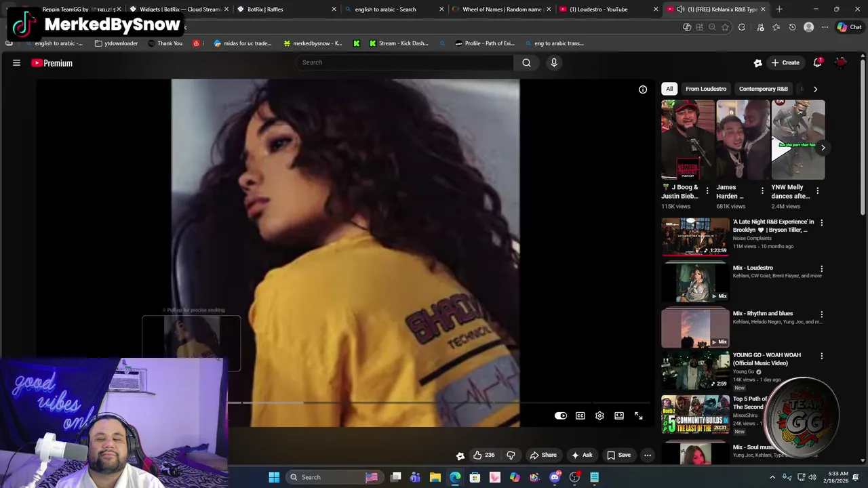Screen dimensions: 868x488
Task: Click the Ask button below video
Action: coord(582,455)
